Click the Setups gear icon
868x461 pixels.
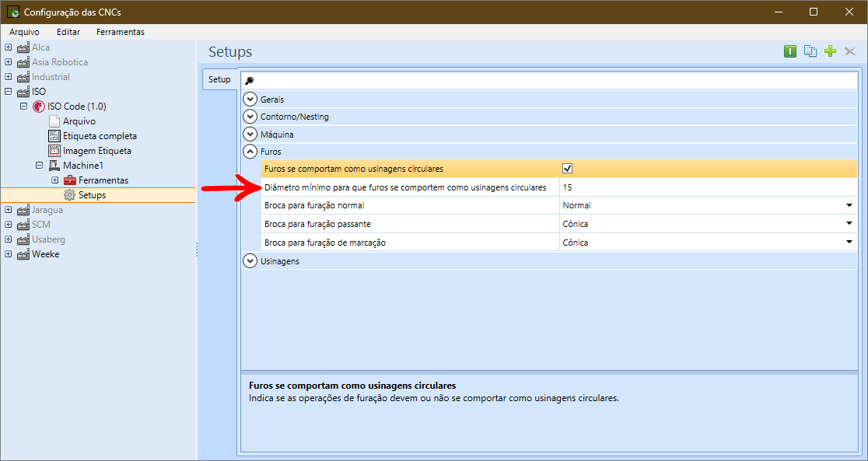coord(70,195)
